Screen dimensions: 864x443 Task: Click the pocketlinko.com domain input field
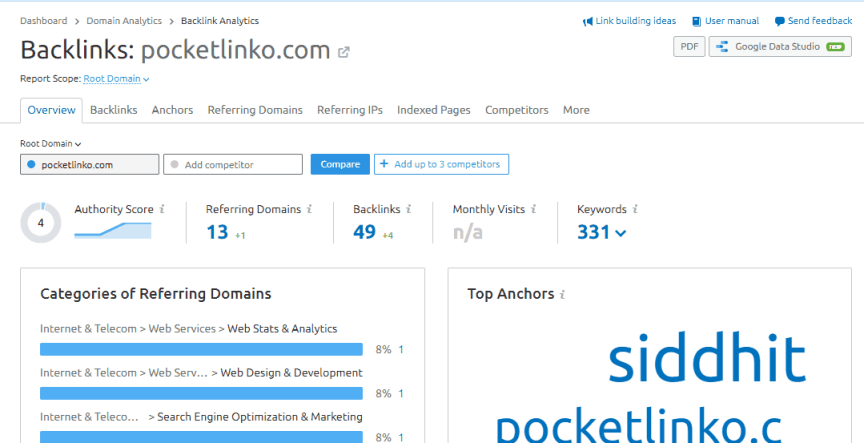[x=90, y=164]
